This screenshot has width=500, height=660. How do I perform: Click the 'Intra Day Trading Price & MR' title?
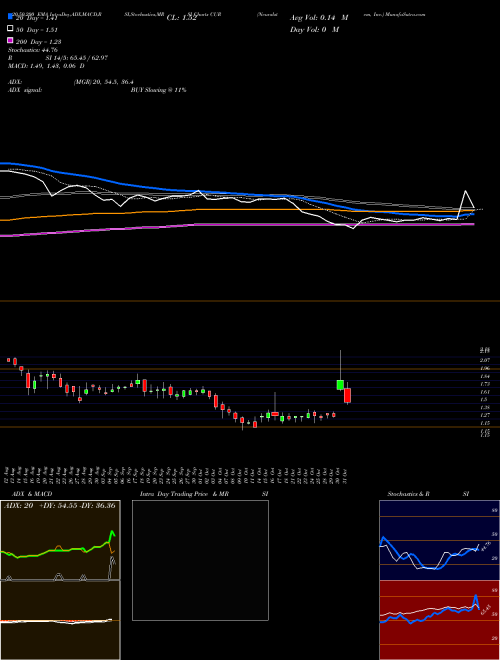[x=184, y=494]
